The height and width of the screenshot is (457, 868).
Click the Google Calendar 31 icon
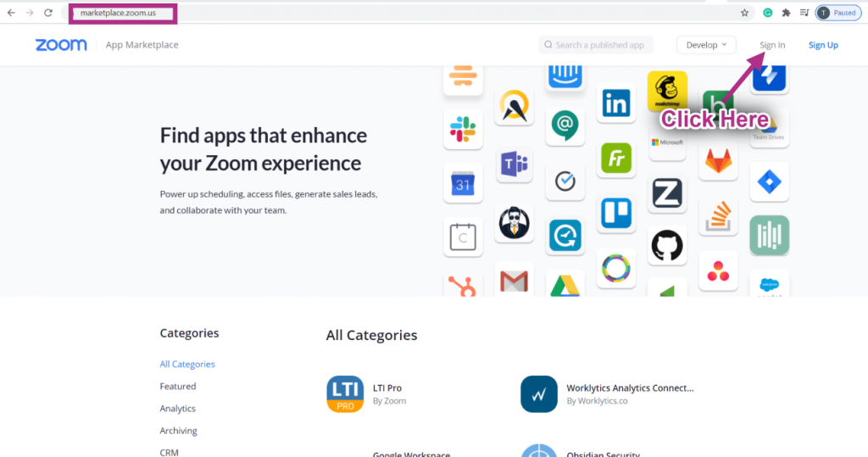pyautogui.click(x=463, y=184)
